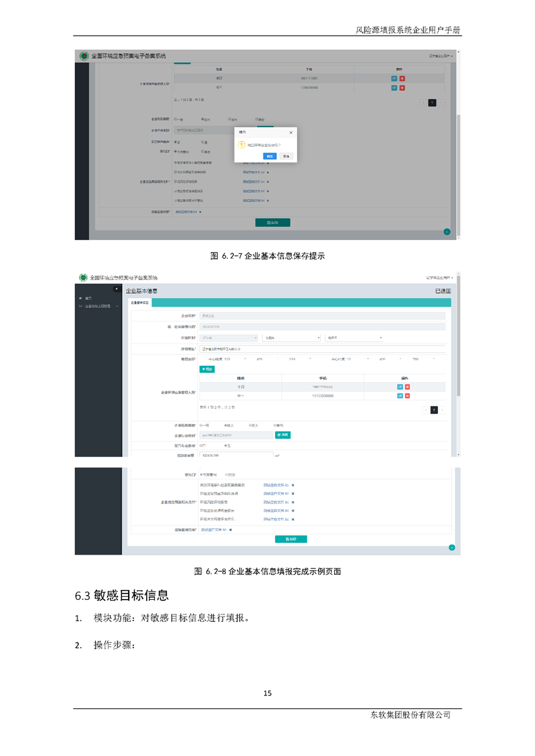The height and width of the screenshot is (756, 535).
Task: Select 其他 outlet radio in lower Figure 6.2-8
Action: coord(226,475)
